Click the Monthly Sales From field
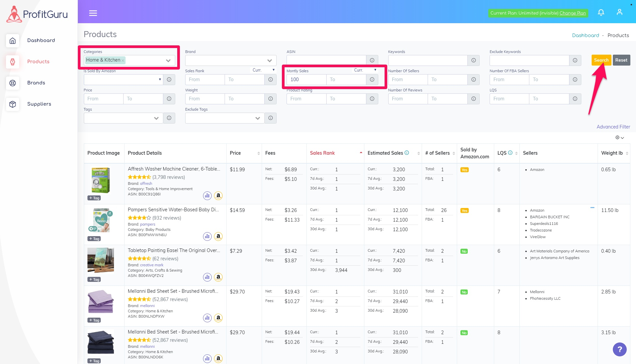 point(306,79)
